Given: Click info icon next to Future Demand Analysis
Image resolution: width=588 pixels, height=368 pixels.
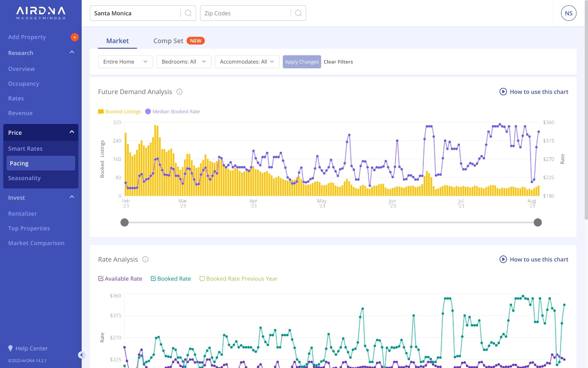Looking at the screenshot, I should pos(179,92).
